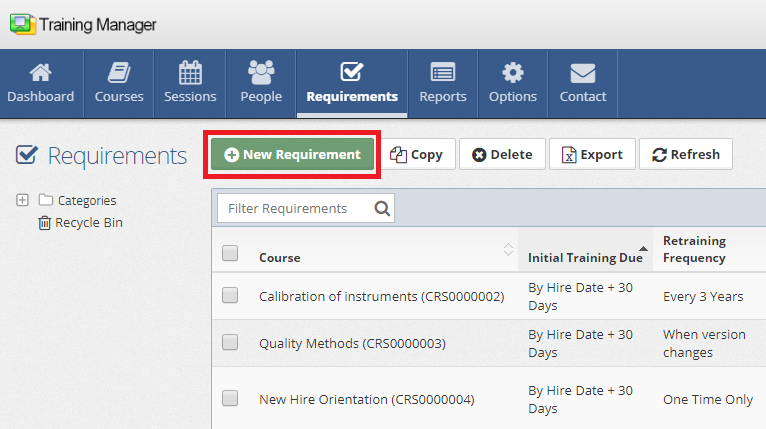Switch to the People tab
The height and width of the screenshot is (429, 766).
(x=261, y=84)
